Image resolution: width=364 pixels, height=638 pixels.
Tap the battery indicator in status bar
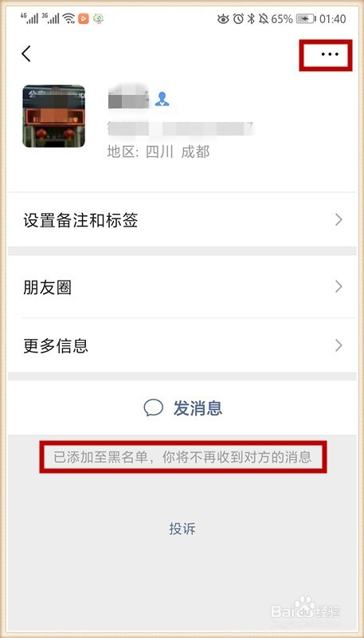tap(305, 18)
